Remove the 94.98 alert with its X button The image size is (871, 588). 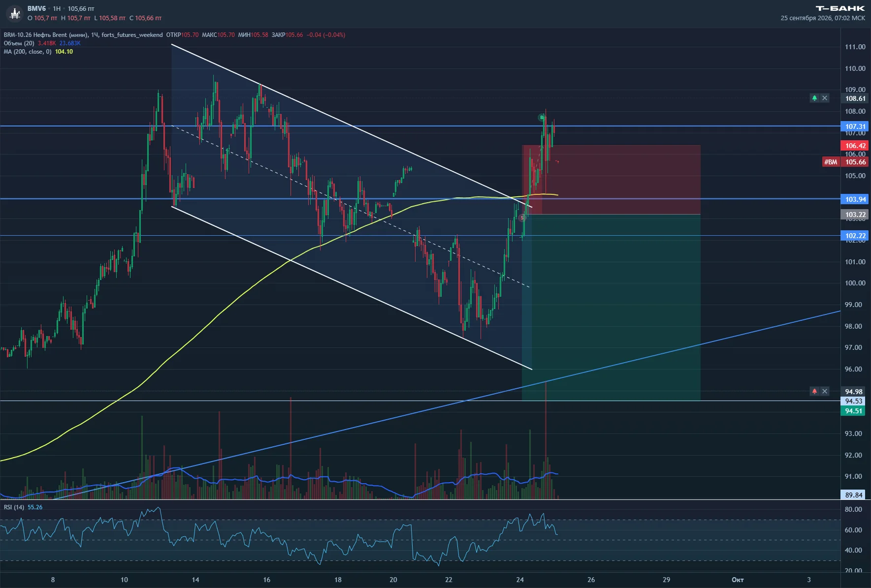[825, 391]
